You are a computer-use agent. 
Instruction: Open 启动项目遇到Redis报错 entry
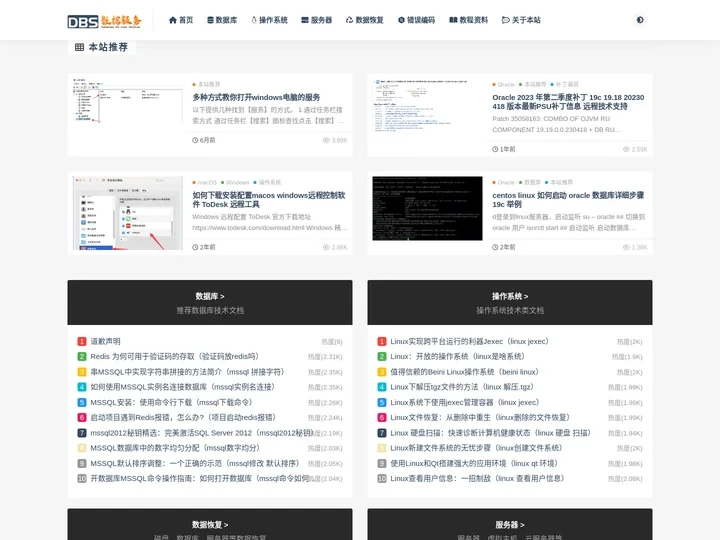point(183,418)
